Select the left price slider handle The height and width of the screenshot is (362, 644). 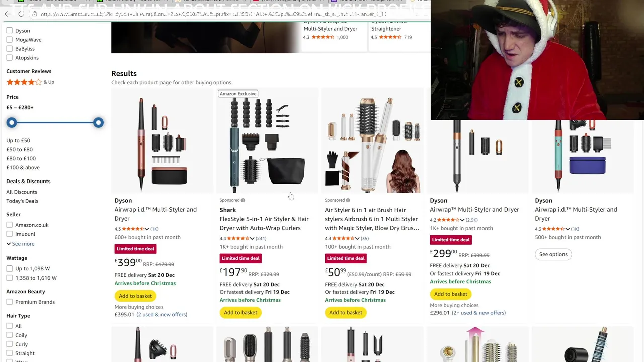12,122
